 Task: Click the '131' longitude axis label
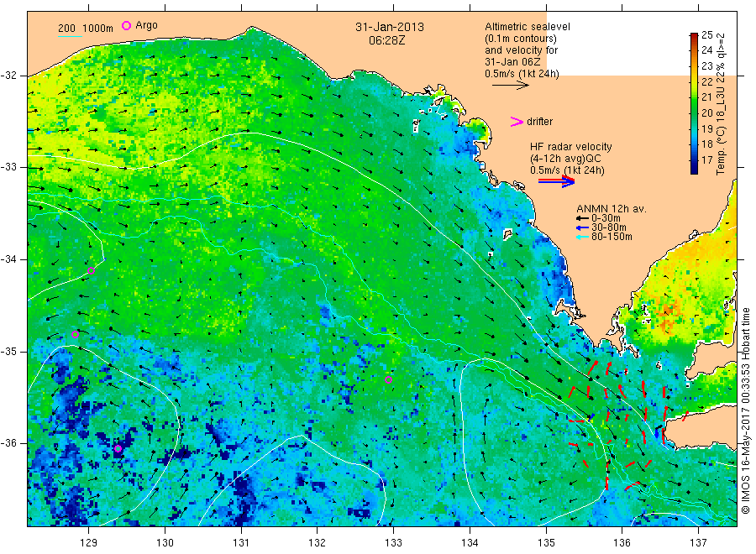[241, 543]
